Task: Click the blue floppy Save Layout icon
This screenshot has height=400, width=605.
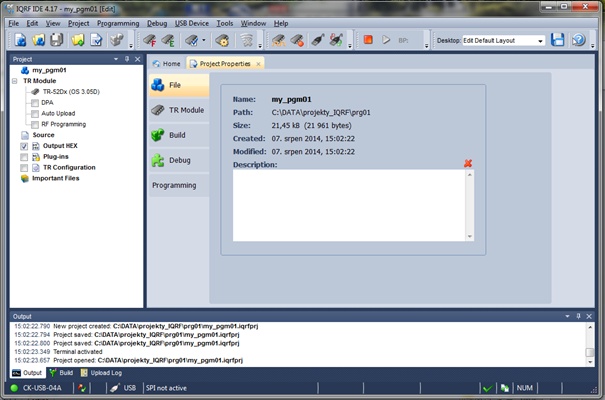Action: pos(558,40)
